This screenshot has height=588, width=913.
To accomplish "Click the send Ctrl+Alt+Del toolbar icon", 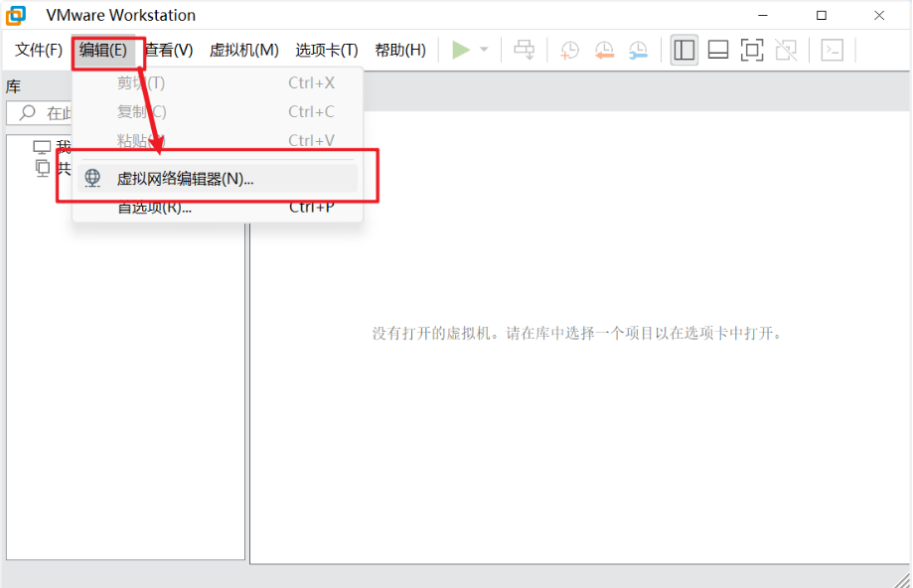I will pos(524,50).
